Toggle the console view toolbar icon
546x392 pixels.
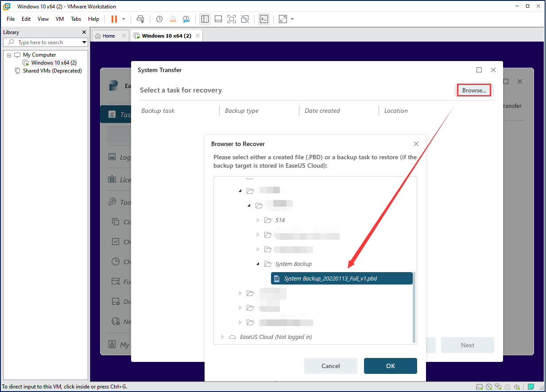click(263, 19)
